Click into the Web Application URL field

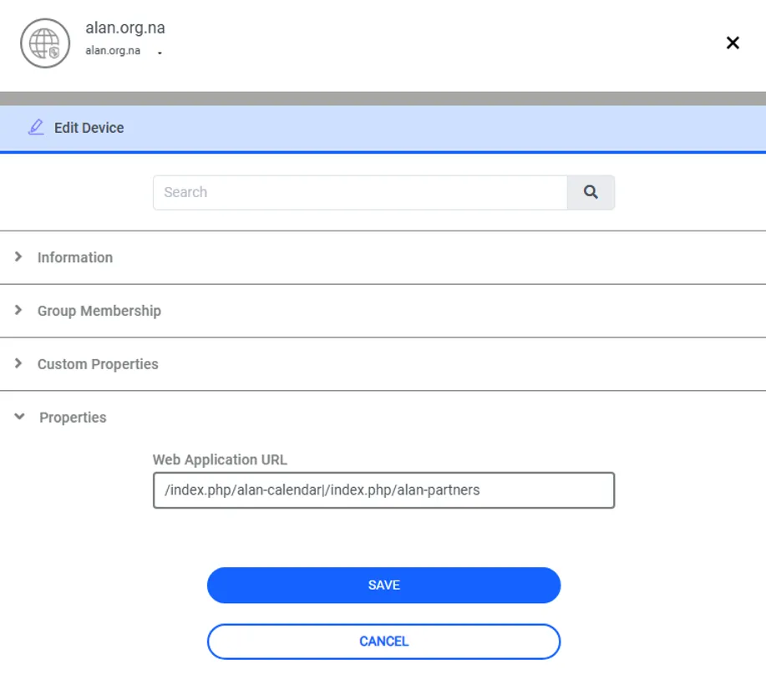tap(383, 490)
